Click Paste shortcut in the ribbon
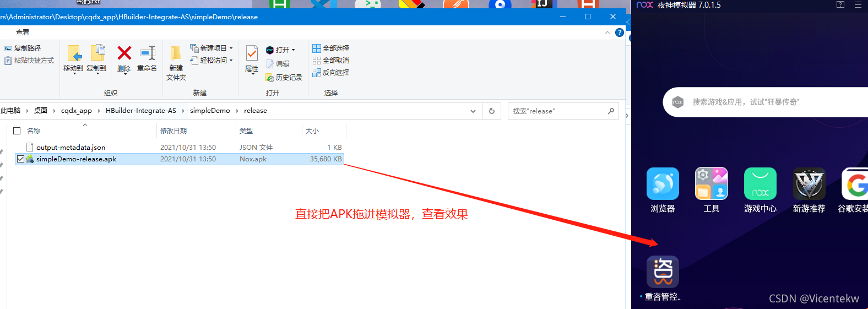Screen dimensions: 868x309 (29, 61)
